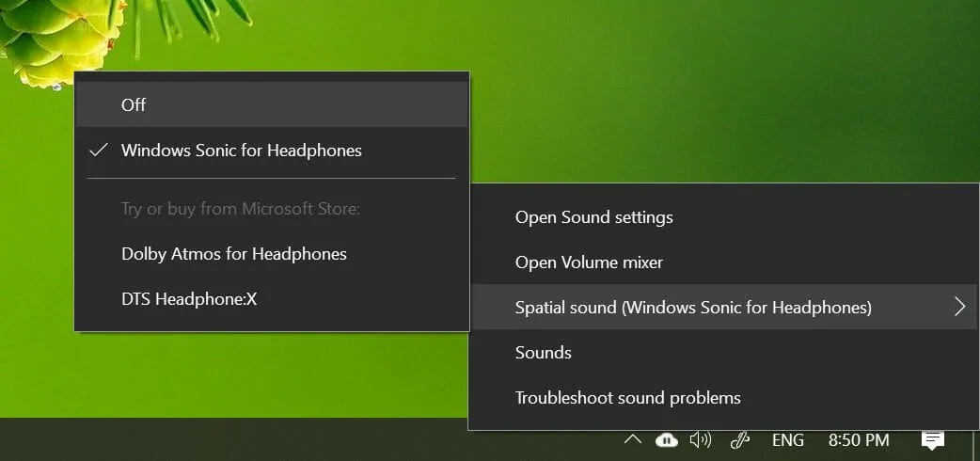Pick DTS Headphone:X option
Image resolution: width=980 pixels, height=461 pixels.
pyautogui.click(x=271, y=299)
